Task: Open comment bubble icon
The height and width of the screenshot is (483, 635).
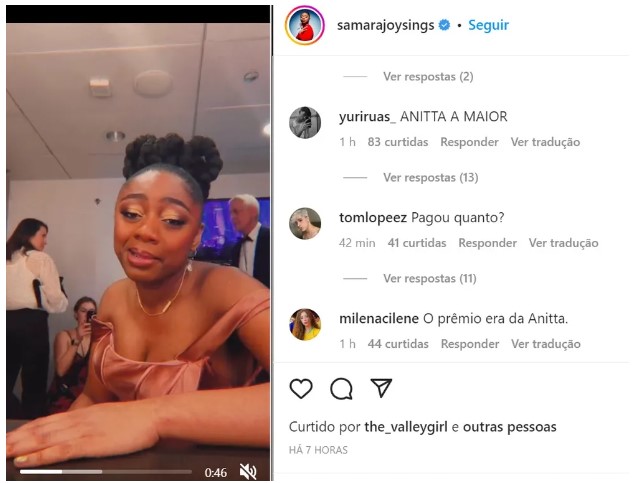Action: [x=341, y=389]
